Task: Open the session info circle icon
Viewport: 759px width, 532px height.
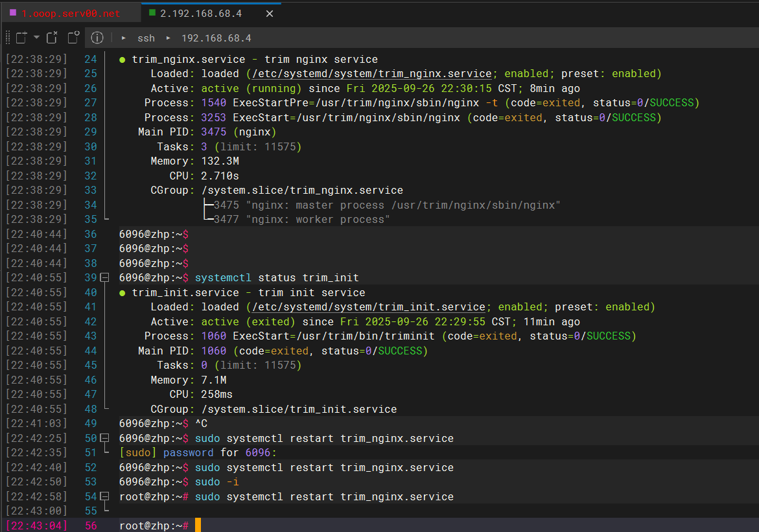Action: pyautogui.click(x=97, y=38)
